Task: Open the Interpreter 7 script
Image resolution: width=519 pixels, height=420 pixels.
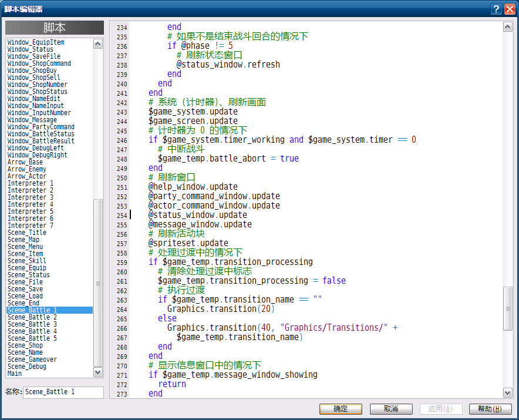Action: [50, 226]
